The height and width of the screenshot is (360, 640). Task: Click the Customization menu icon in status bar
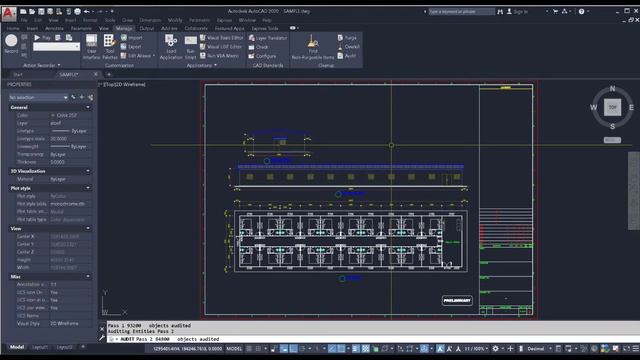[636, 349]
